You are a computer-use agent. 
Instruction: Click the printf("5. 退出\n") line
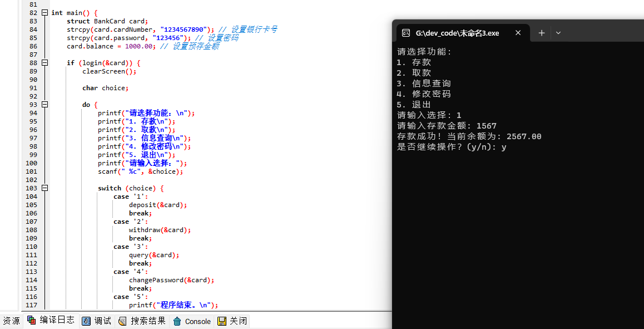[136, 155]
